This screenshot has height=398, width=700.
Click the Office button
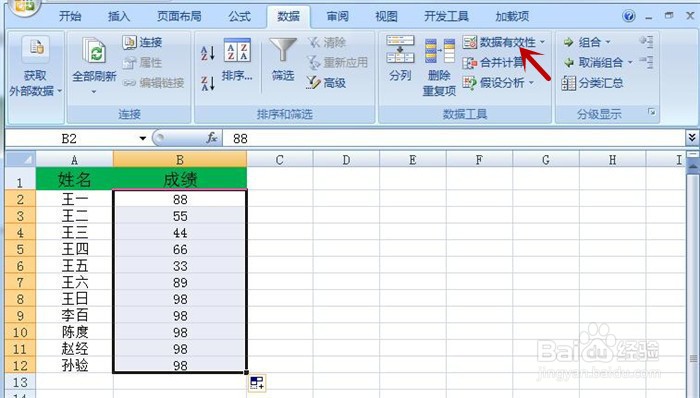click(25, 5)
